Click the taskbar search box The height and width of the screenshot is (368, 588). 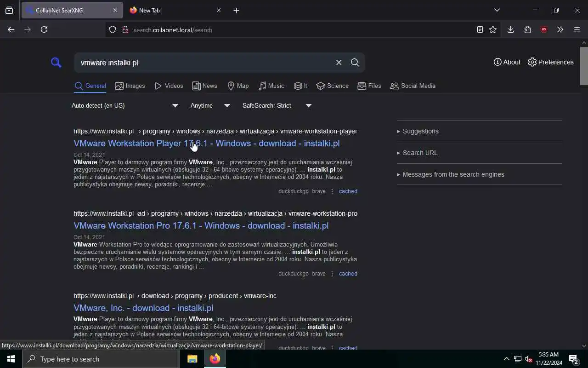tap(101, 359)
